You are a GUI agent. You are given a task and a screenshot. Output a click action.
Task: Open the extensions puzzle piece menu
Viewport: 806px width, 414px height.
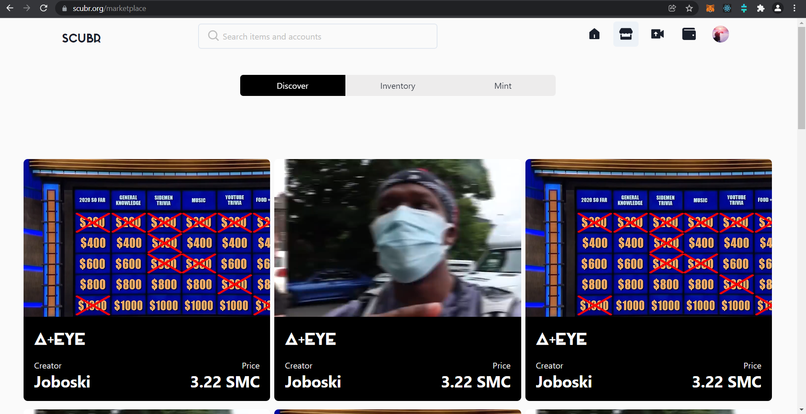761,8
